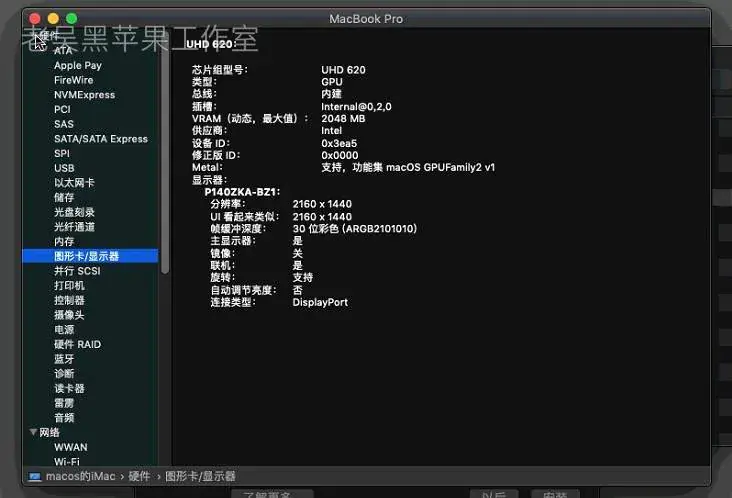Select the 网络 network category
The image size is (732, 498).
pos(49,432)
